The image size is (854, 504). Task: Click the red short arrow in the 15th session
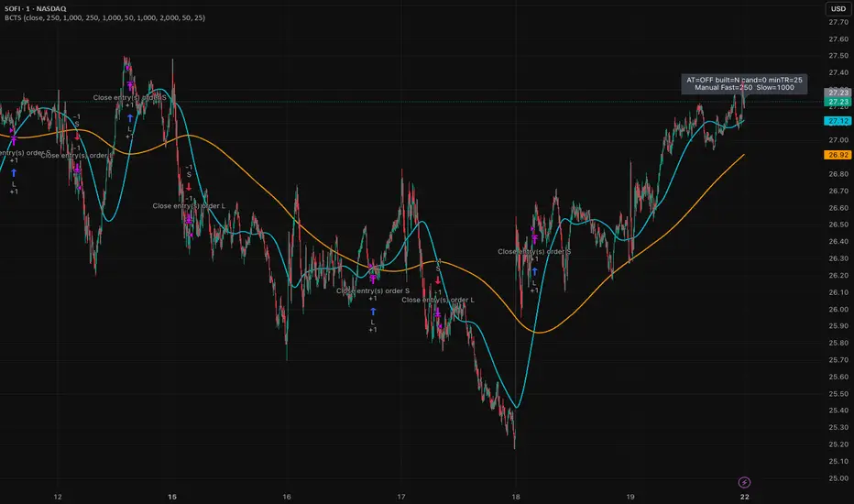point(189,187)
